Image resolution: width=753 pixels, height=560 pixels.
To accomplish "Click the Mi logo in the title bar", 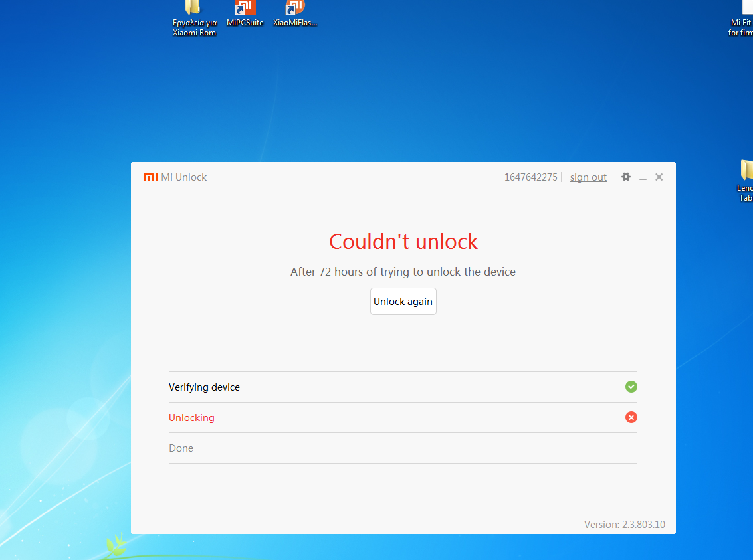I will 151,177.
